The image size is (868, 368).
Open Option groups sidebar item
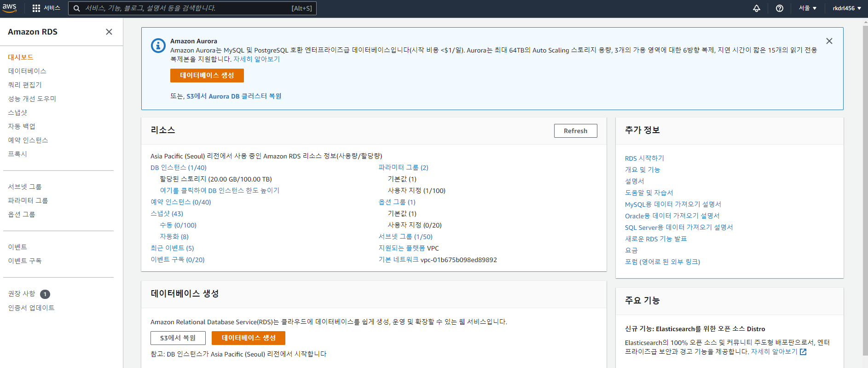click(22, 214)
